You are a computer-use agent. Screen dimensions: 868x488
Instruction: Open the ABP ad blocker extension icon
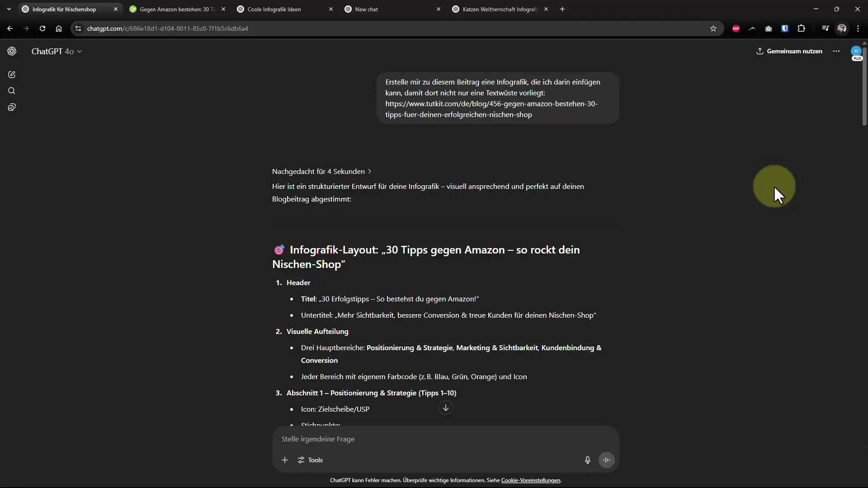[736, 28]
